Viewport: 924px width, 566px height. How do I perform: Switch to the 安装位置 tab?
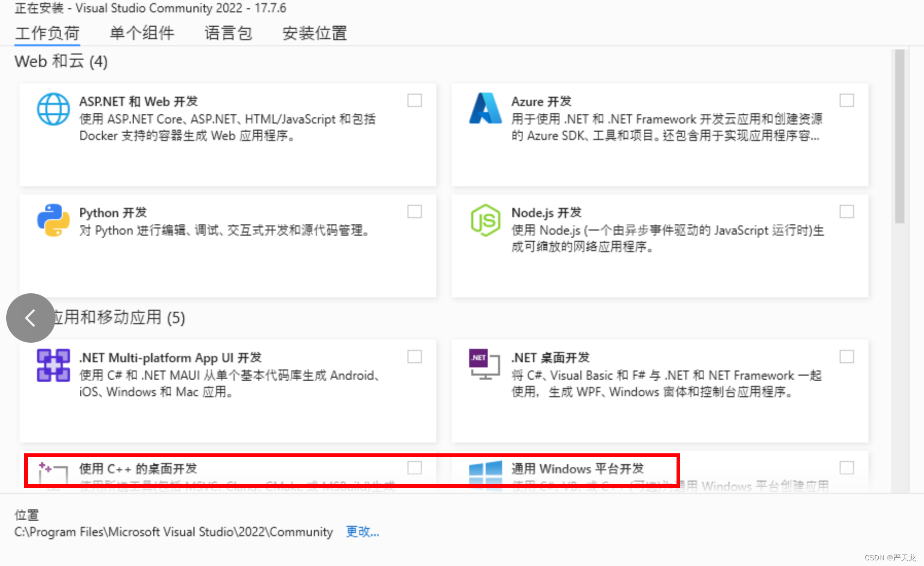pyautogui.click(x=315, y=33)
